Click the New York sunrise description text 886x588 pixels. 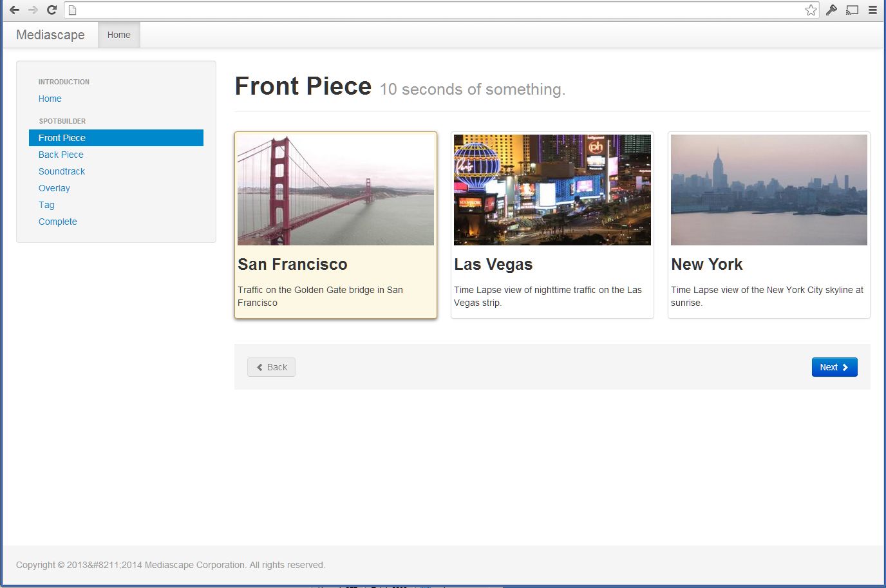pyautogui.click(x=767, y=296)
